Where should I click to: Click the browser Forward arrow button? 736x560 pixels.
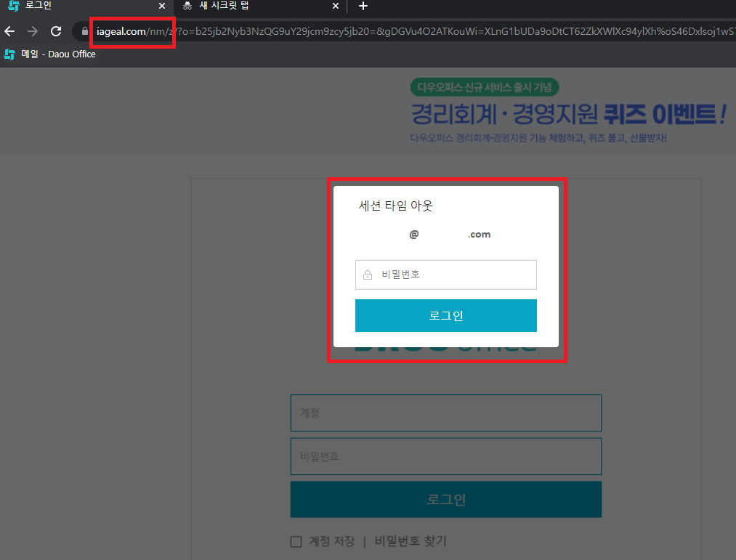tap(33, 31)
